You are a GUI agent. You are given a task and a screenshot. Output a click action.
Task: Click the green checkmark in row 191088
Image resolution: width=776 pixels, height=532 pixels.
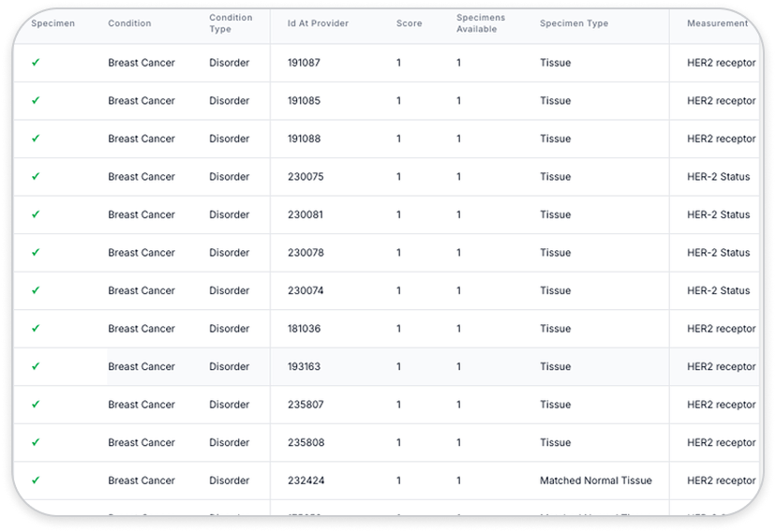(36, 139)
